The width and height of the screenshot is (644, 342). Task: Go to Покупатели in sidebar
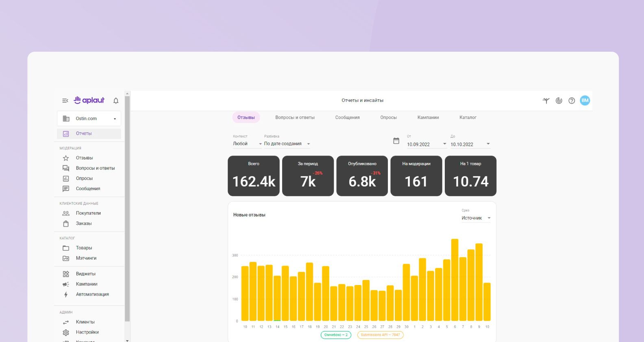point(88,213)
